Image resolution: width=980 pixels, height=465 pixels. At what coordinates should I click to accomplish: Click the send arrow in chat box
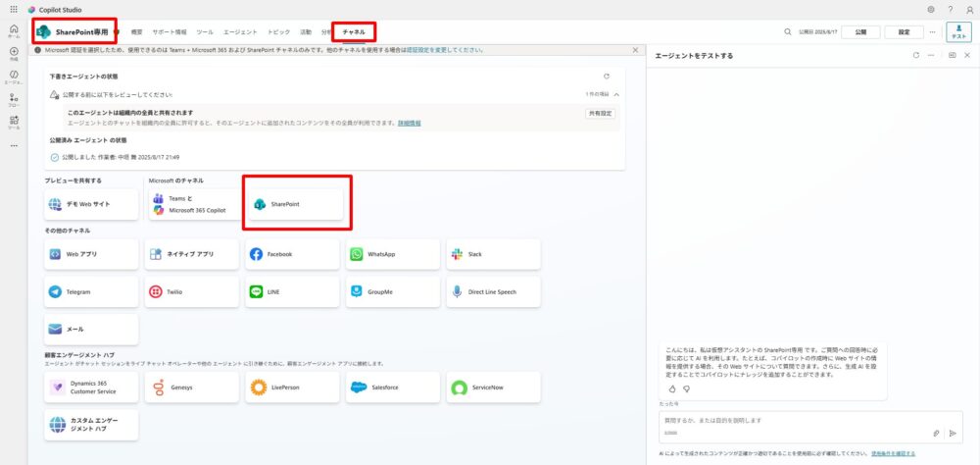(952, 433)
